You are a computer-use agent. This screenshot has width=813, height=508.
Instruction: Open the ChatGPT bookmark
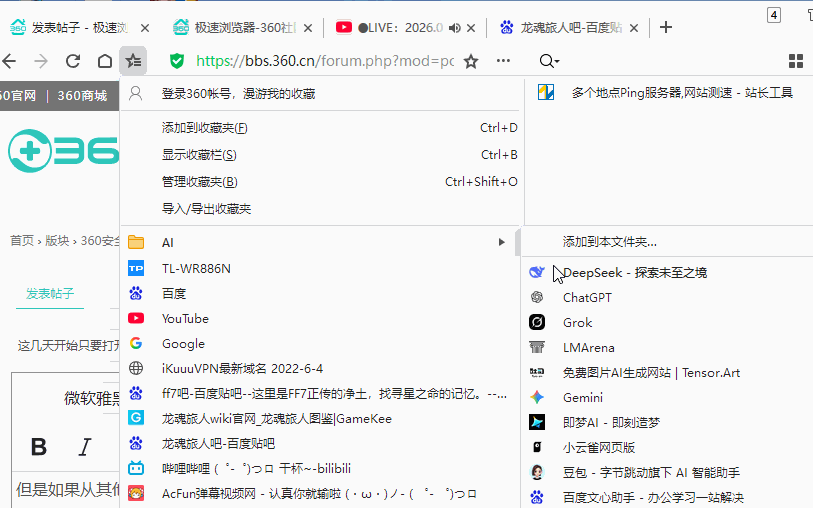click(x=667, y=298)
